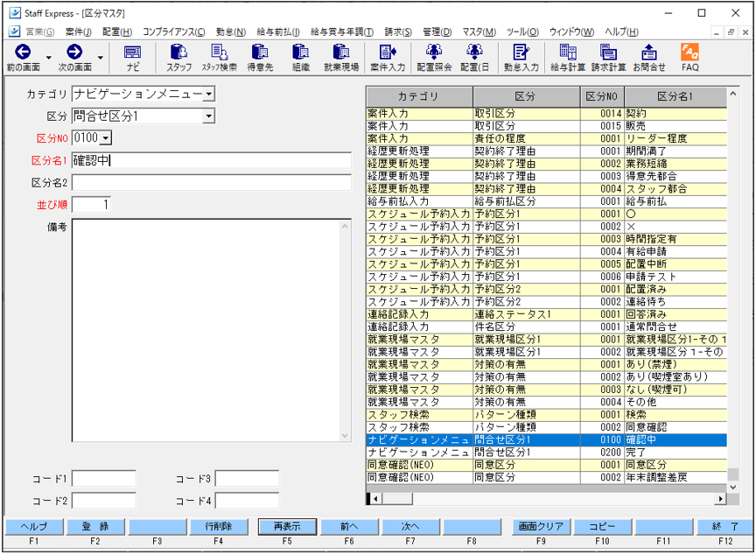The width and height of the screenshot is (756, 555).
Task: Open the 区分NO dropdown
Action: coord(106,138)
